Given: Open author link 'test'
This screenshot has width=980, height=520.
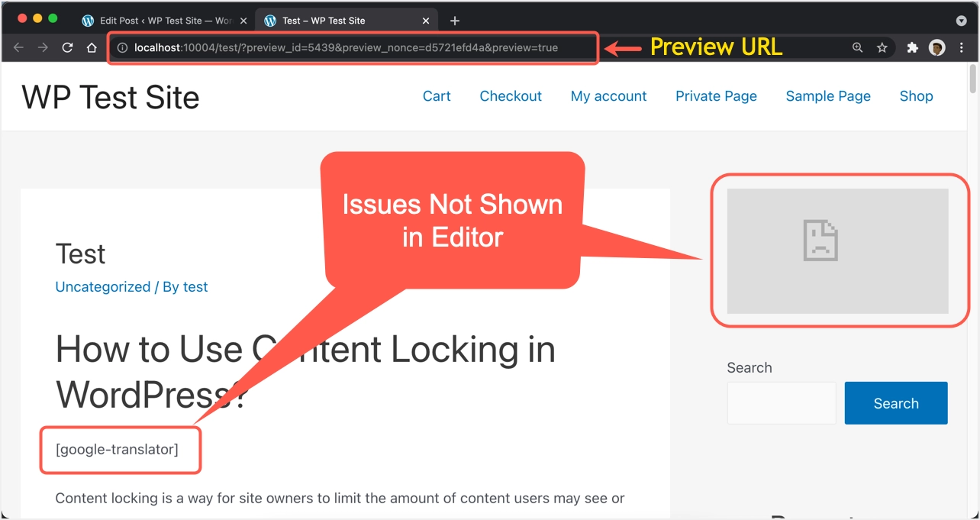Looking at the screenshot, I should [x=195, y=287].
